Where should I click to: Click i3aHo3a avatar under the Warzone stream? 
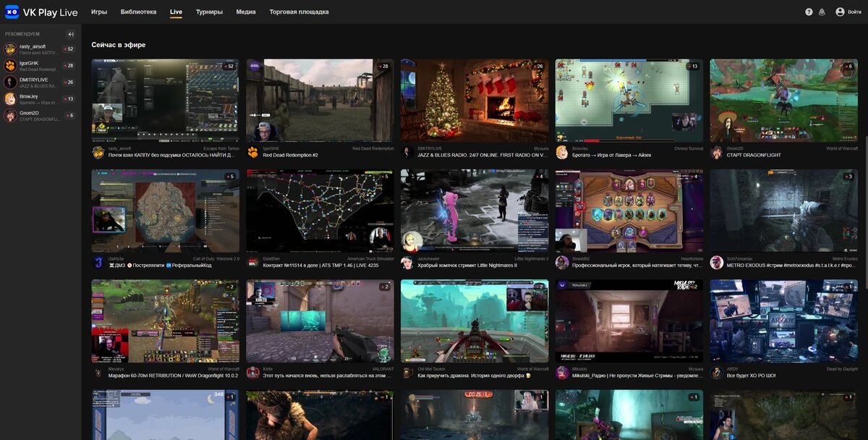tap(98, 262)
